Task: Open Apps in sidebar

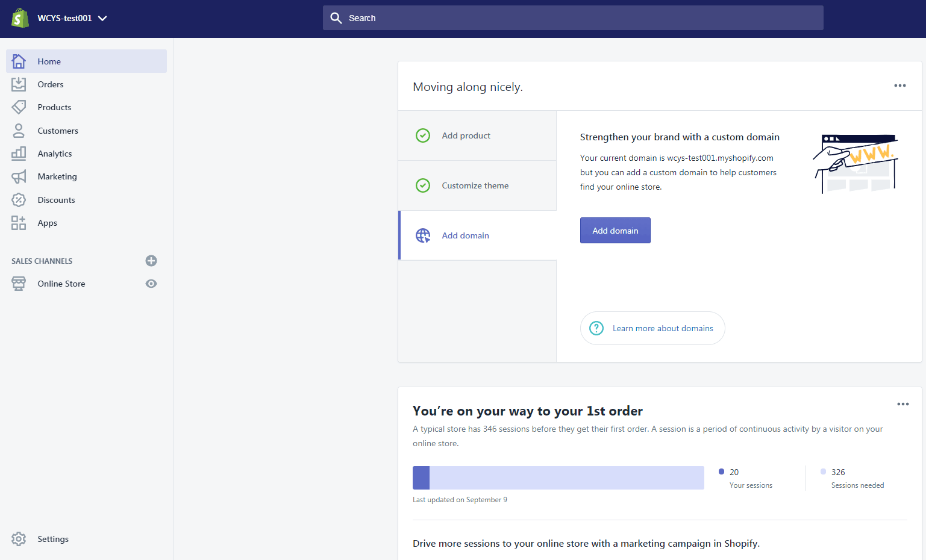Action: (x=48, y=223)
